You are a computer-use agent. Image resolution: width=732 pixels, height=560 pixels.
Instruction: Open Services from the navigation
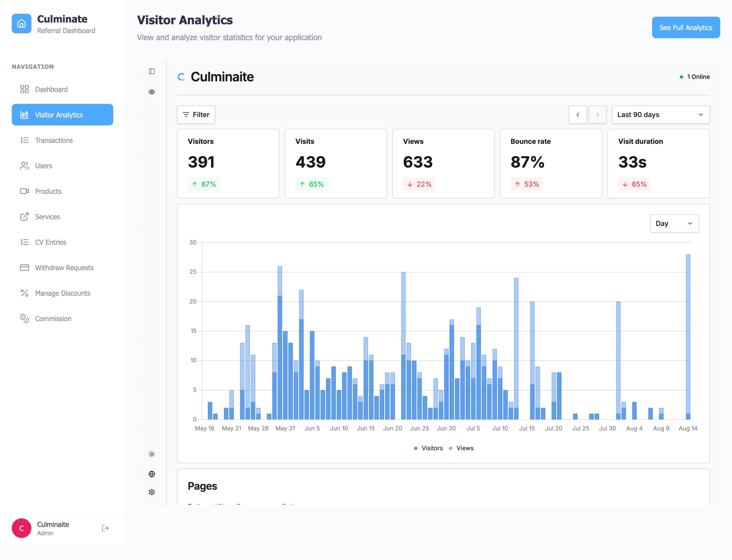(62, 217)
